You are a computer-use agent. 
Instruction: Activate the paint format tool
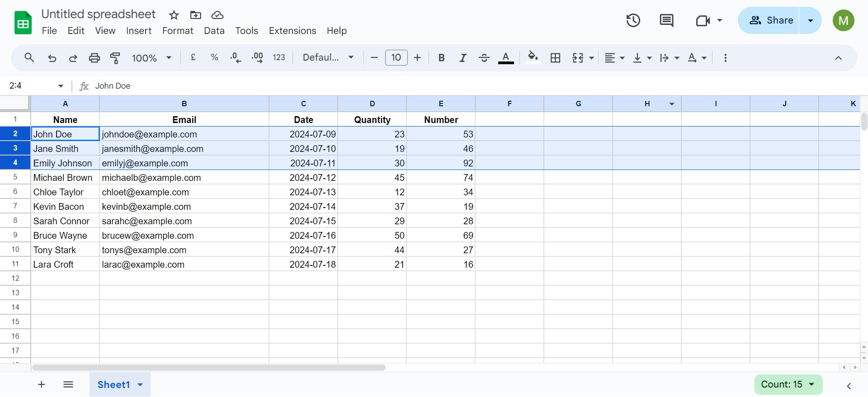click(x=115, y=58)
